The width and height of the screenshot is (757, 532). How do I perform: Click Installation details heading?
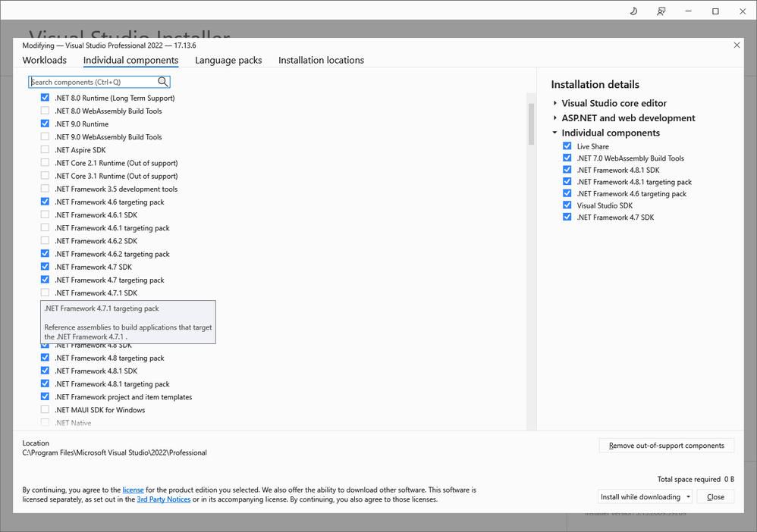tap(595, 84)
